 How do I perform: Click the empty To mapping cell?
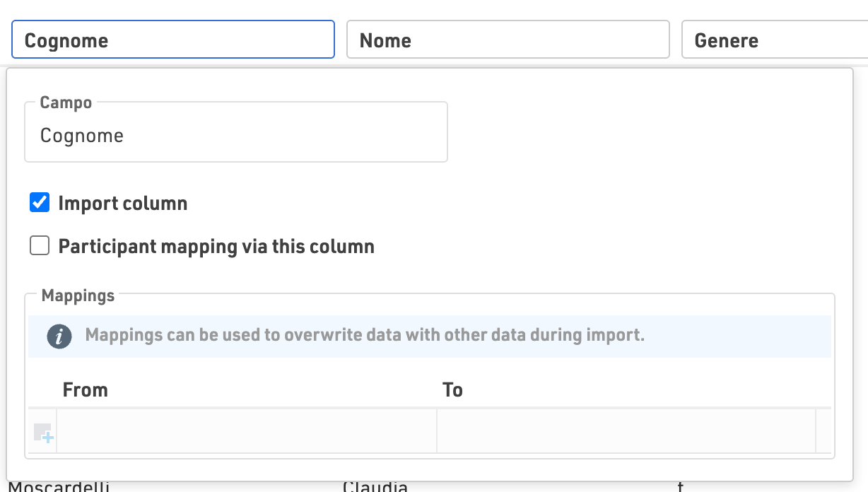click(x=626, y=430)
